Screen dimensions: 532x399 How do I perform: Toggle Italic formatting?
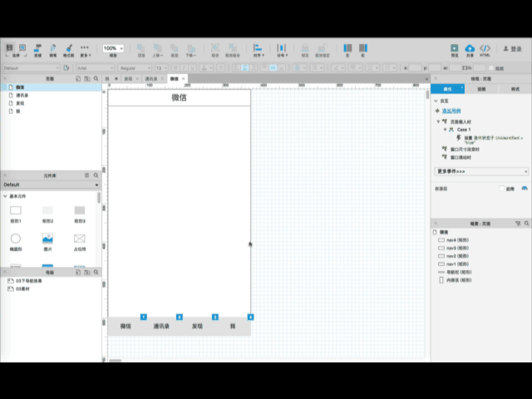point(184,68)
